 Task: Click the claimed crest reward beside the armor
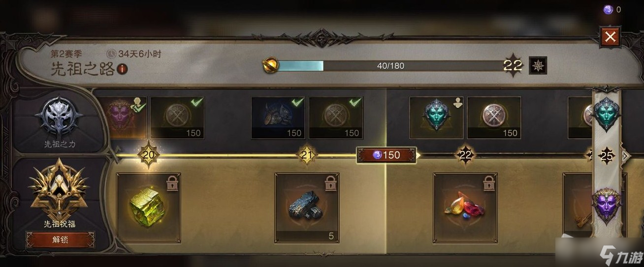pyautogui.click(x=336, y=118)
